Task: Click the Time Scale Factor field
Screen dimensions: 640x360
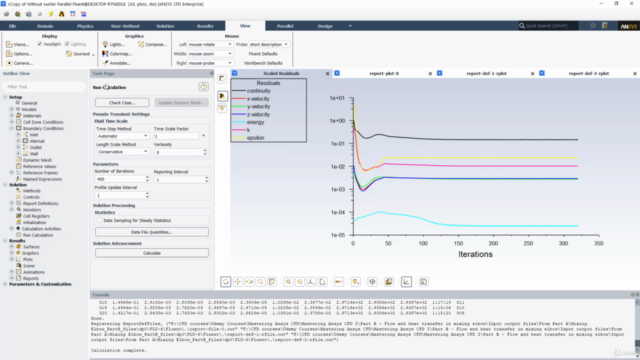Action: click(177, 136)
